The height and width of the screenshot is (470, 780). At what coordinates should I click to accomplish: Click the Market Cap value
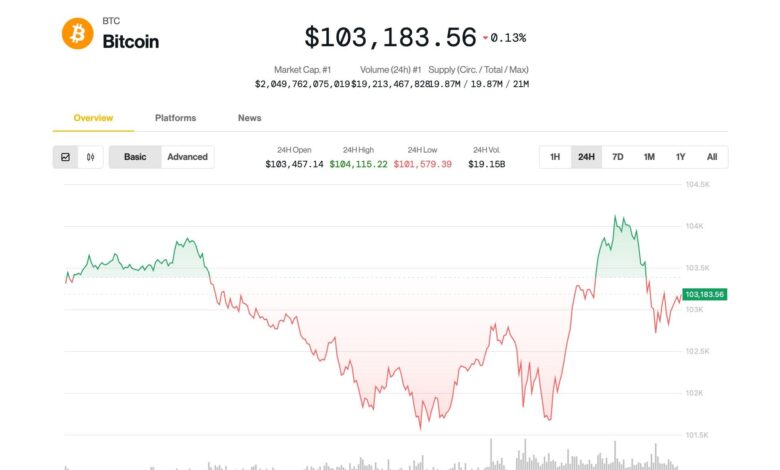point(302,85)
